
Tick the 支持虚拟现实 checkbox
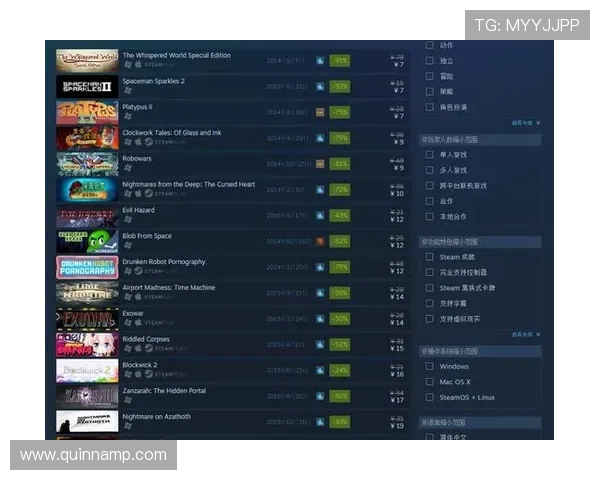pos(429,319)
